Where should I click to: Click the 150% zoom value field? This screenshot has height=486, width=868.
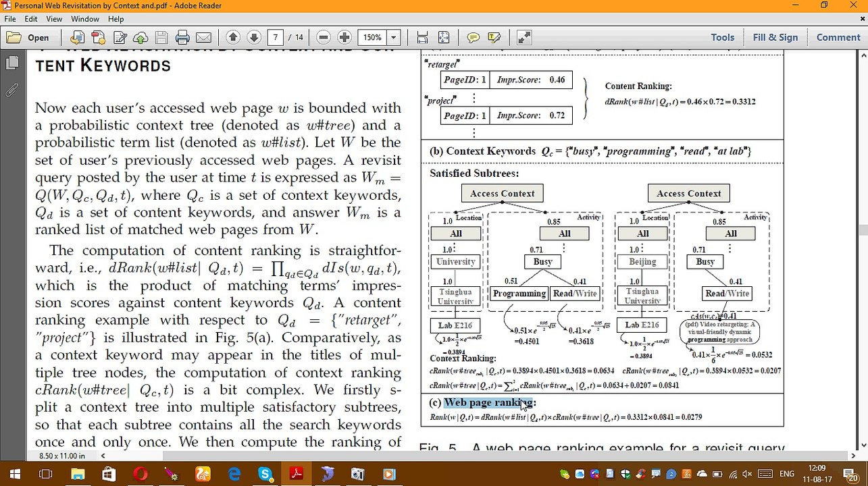[372, 38]
